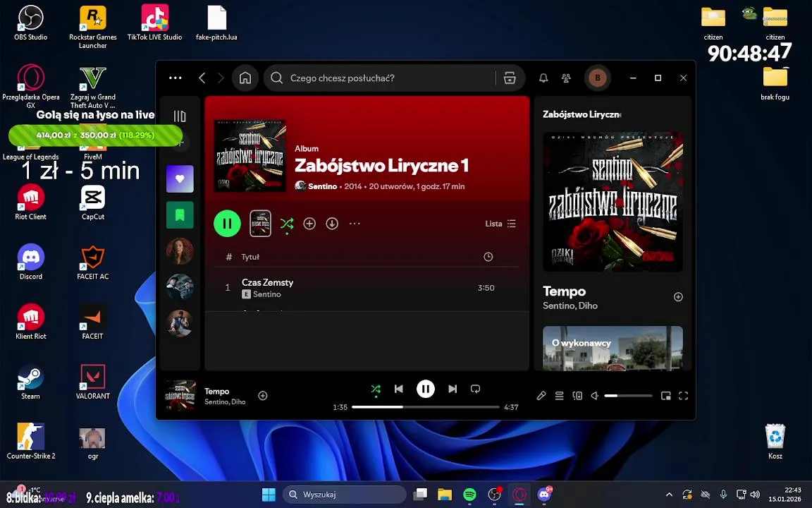Download the album
The height and width of the screenshot is (508, 812).
(x=332, y=224)
